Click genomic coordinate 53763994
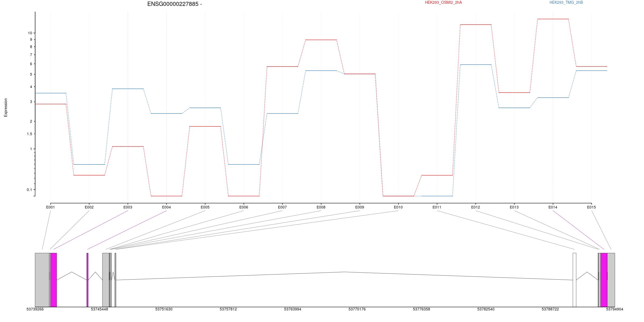 (x=293, y=309)
